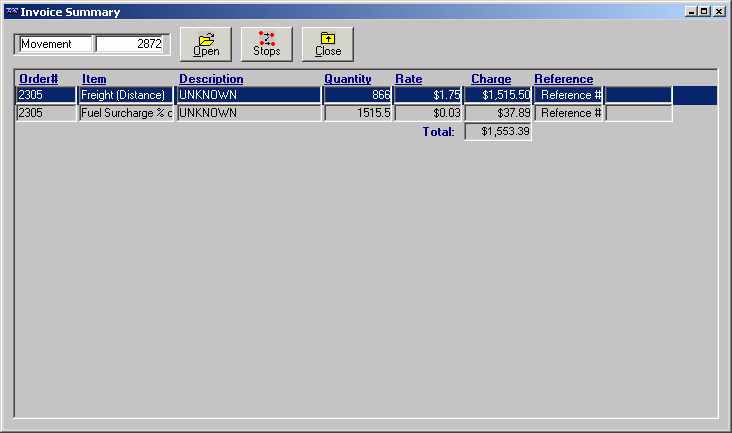This screenshot has width=732, height=433.
Task: Click charge cell $1,515.50
Action: tap(498, 95)
